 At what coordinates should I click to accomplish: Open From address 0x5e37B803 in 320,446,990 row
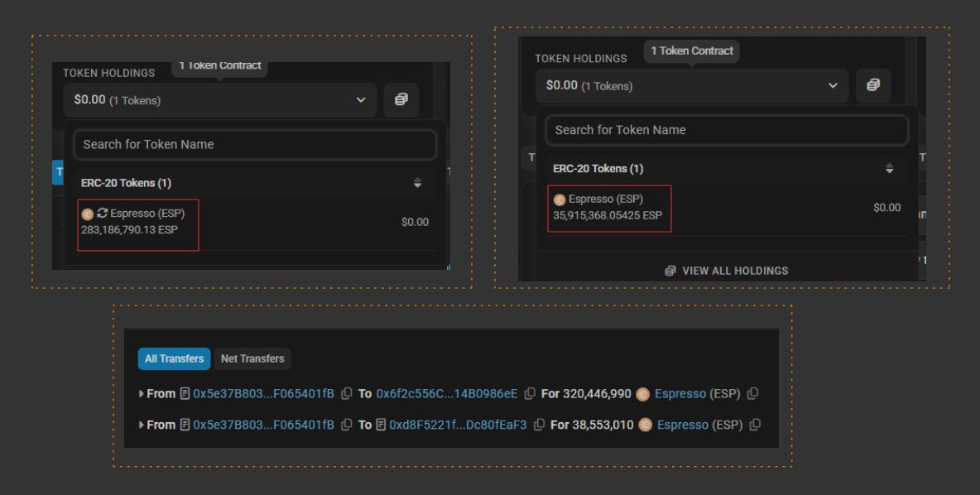point(264,394)
